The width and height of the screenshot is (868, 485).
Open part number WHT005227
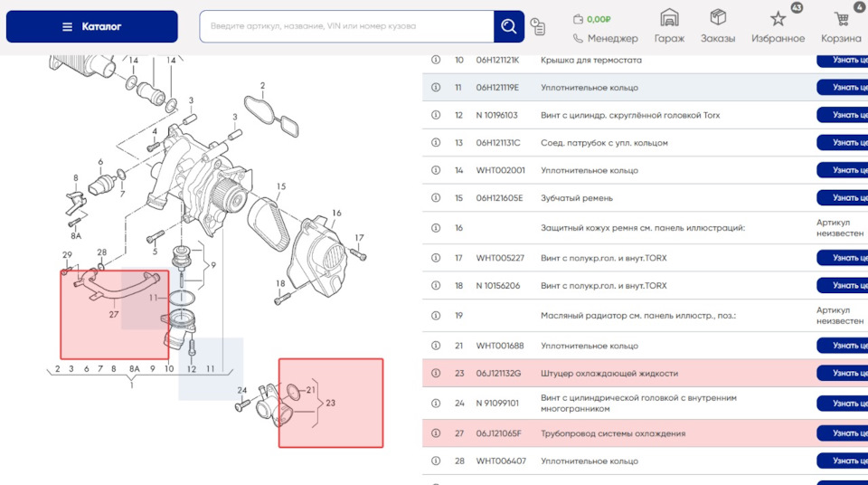(x=500, y=259)
